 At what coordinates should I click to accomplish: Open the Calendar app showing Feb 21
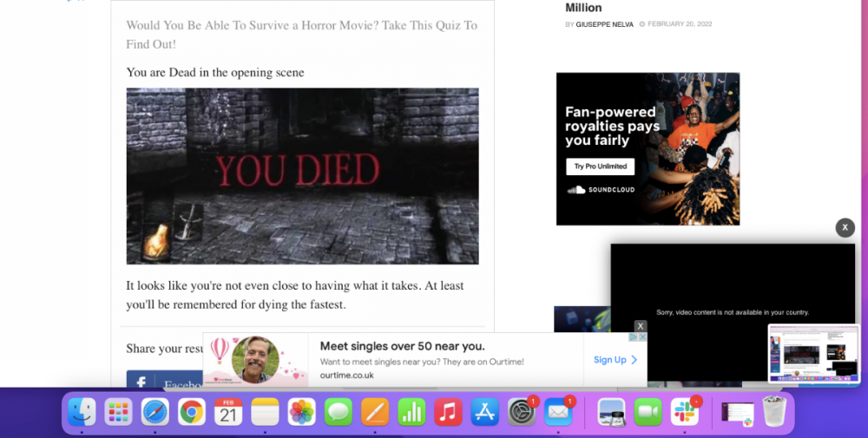pos(228,412)
